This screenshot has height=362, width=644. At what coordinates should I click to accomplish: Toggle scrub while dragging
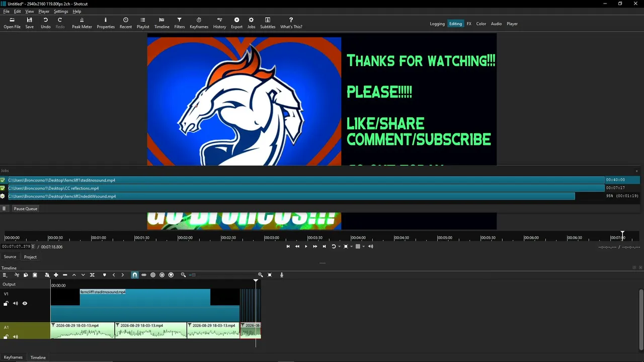click(x=144, y=275)
